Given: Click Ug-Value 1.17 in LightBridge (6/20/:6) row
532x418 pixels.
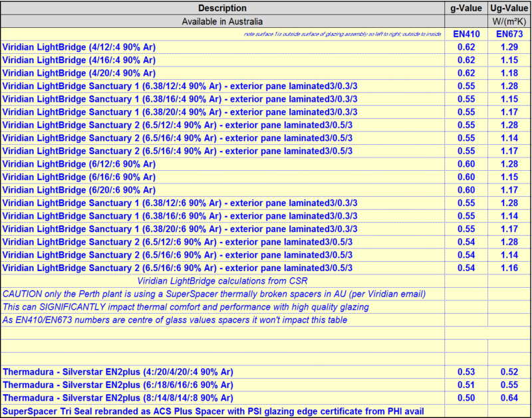Looking at the screenshot, I should (x=509, y=190).
